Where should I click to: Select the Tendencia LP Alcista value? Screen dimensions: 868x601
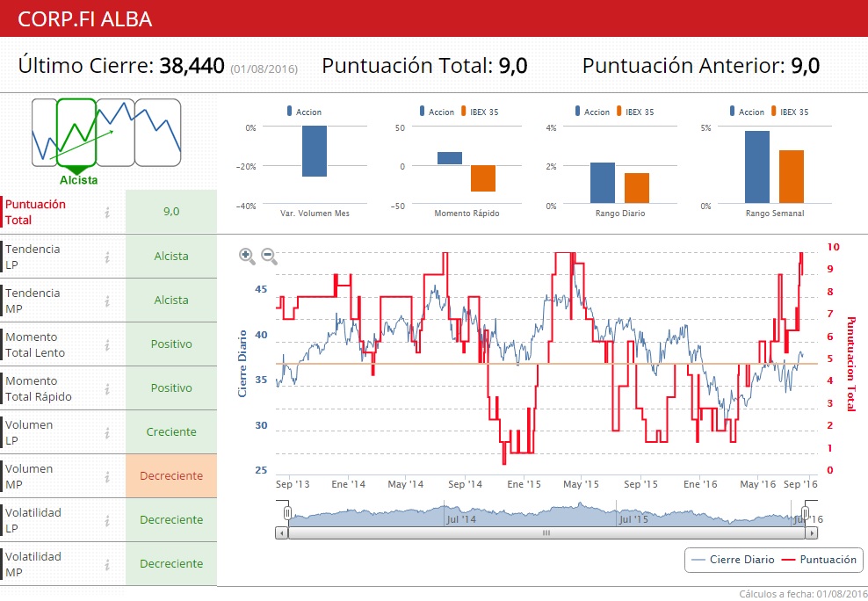[x=171, y=257]
